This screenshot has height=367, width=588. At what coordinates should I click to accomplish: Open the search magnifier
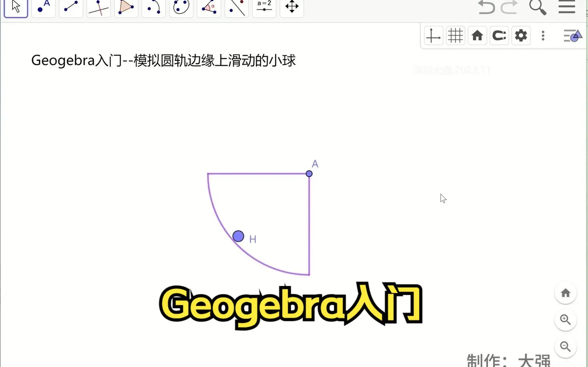[538, 7]
